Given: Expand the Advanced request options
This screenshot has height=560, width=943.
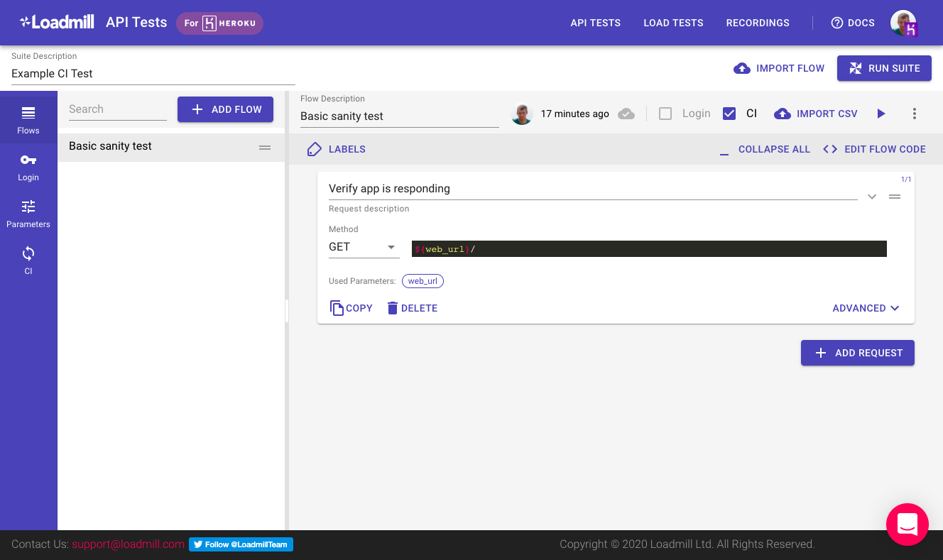Looking at the screenshot, I should click(866, 308).
